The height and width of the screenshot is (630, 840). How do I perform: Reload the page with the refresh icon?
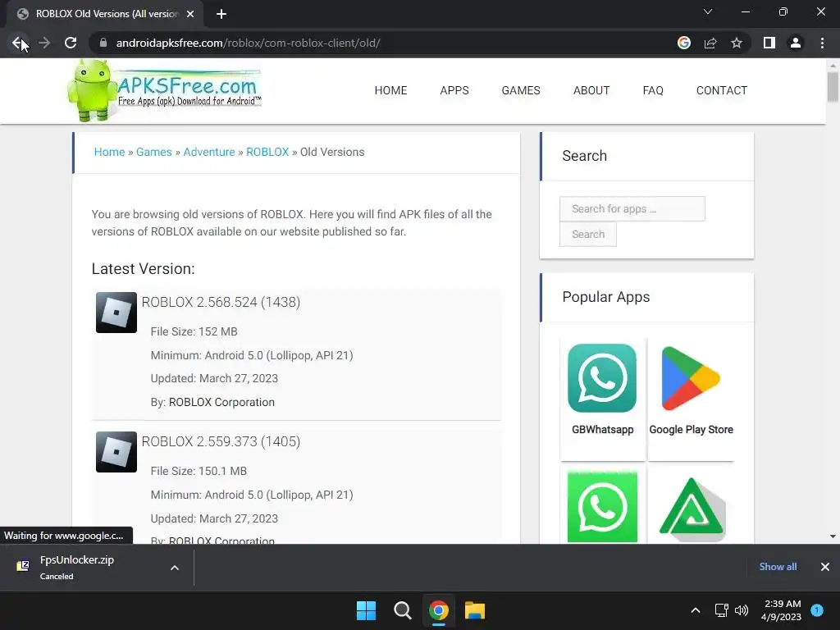71,43
